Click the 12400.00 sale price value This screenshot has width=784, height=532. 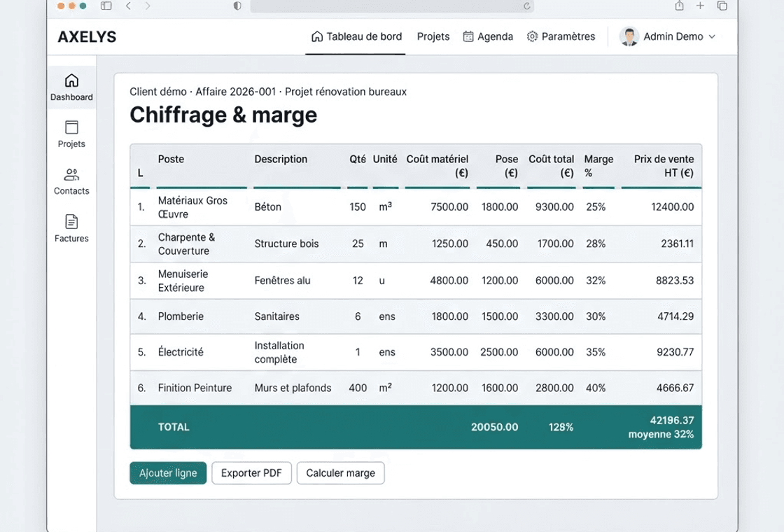point(673,207)
